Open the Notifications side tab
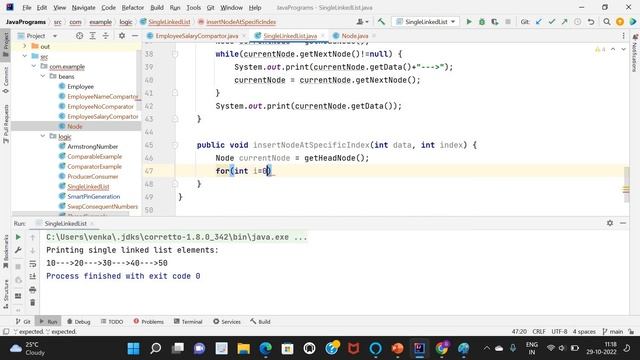640x360 pixels. (x=635, y=54)
